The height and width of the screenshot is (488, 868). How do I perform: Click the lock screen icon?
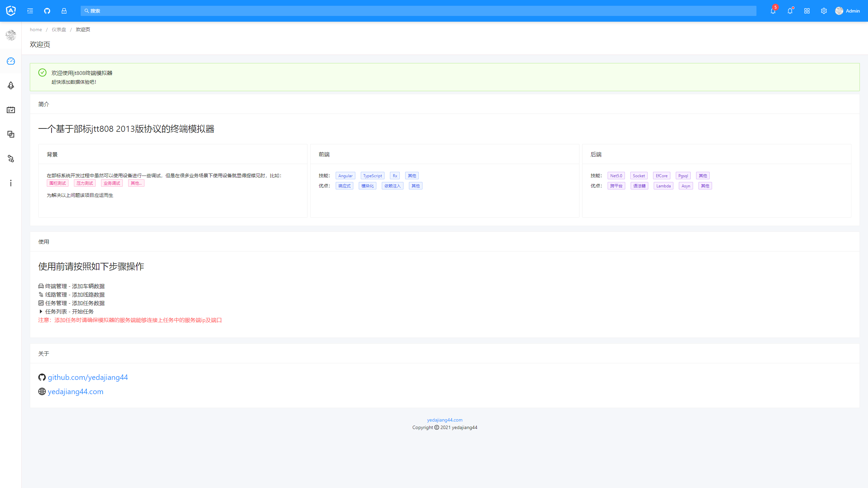(x=64, y=11)
